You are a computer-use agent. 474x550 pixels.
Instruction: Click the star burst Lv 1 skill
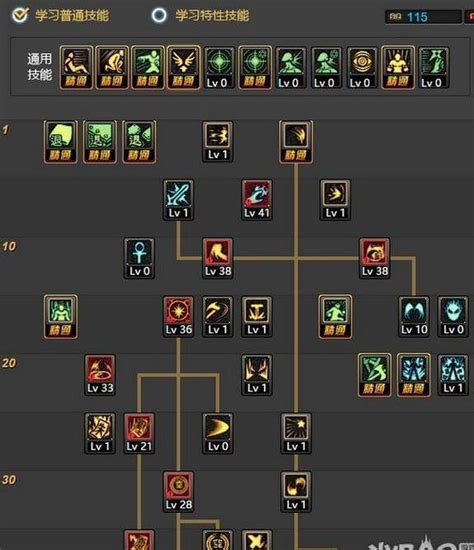(x=296, y=433)
